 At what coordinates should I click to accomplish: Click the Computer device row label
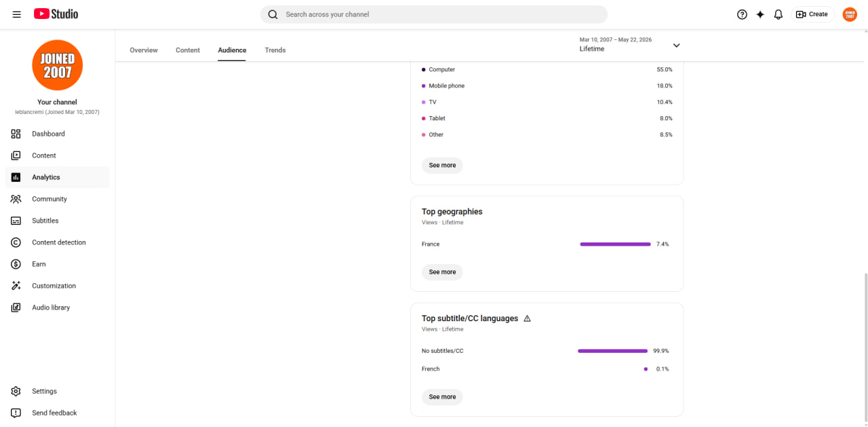coord(441,69)
